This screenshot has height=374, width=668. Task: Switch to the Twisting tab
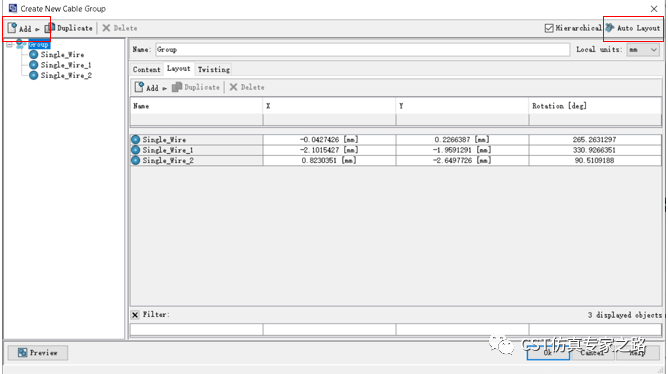[x=213, y=69]
